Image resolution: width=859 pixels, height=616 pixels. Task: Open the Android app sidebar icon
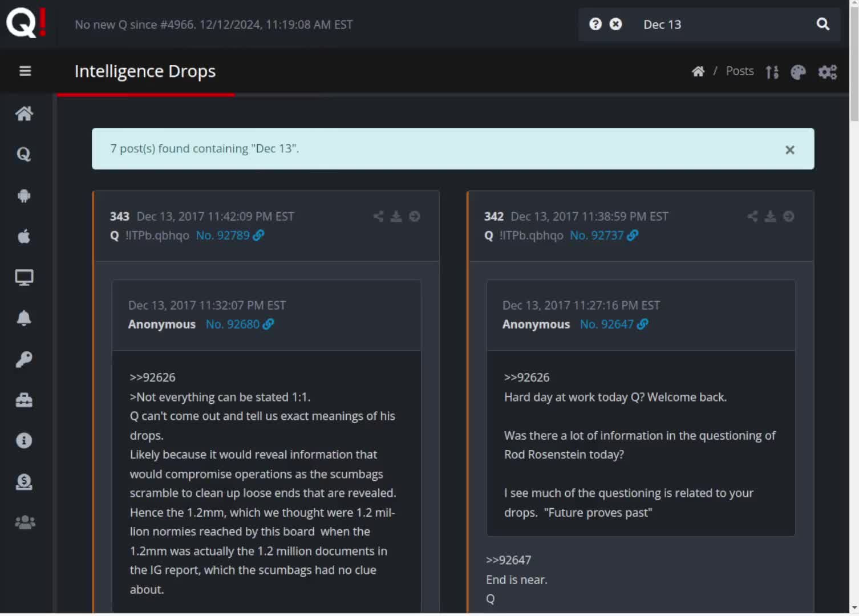pyautogui.click(x=24, y=196)
